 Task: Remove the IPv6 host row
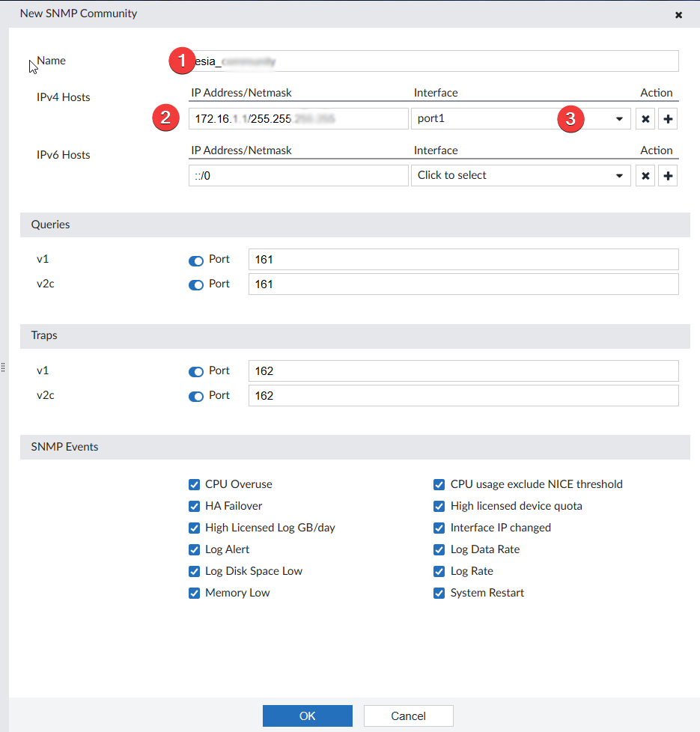[x=645, y=176]
